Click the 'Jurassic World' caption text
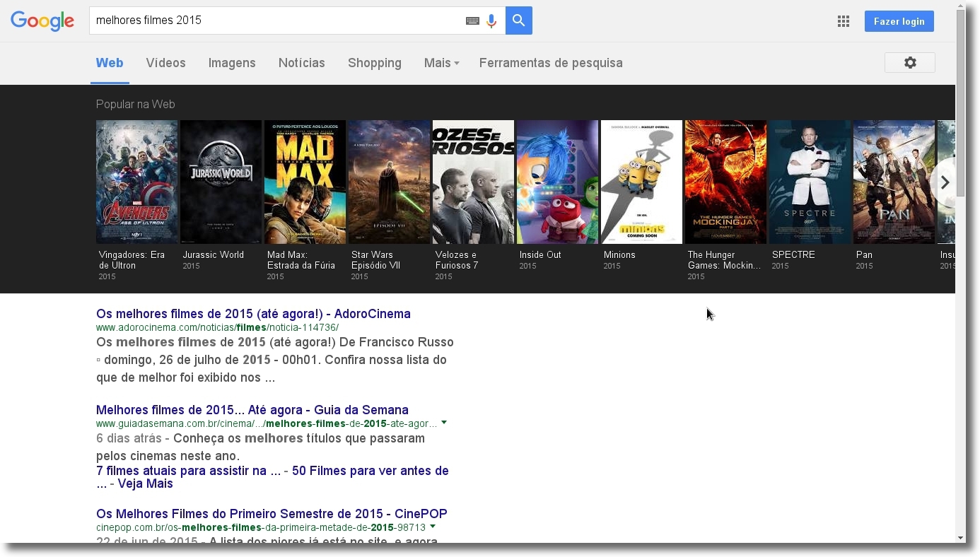Image resolution: width=980 pixels, height=557 pixels. [213, 254]
